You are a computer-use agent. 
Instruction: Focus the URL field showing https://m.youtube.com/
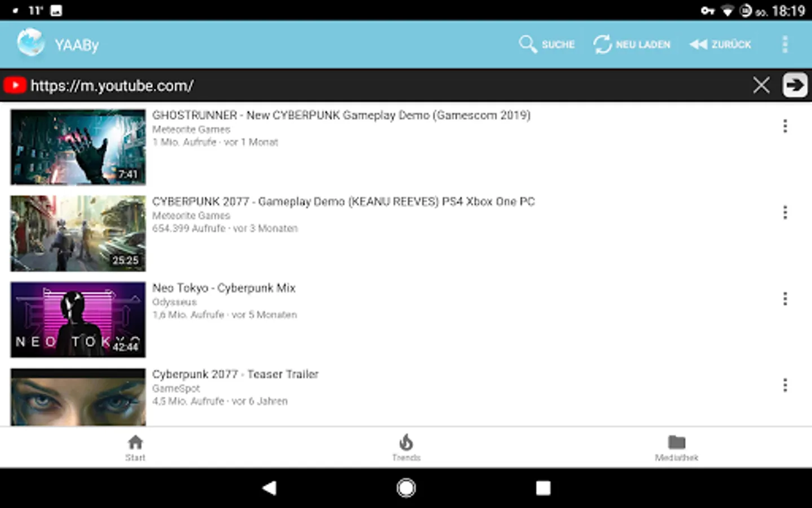[389, 86]
